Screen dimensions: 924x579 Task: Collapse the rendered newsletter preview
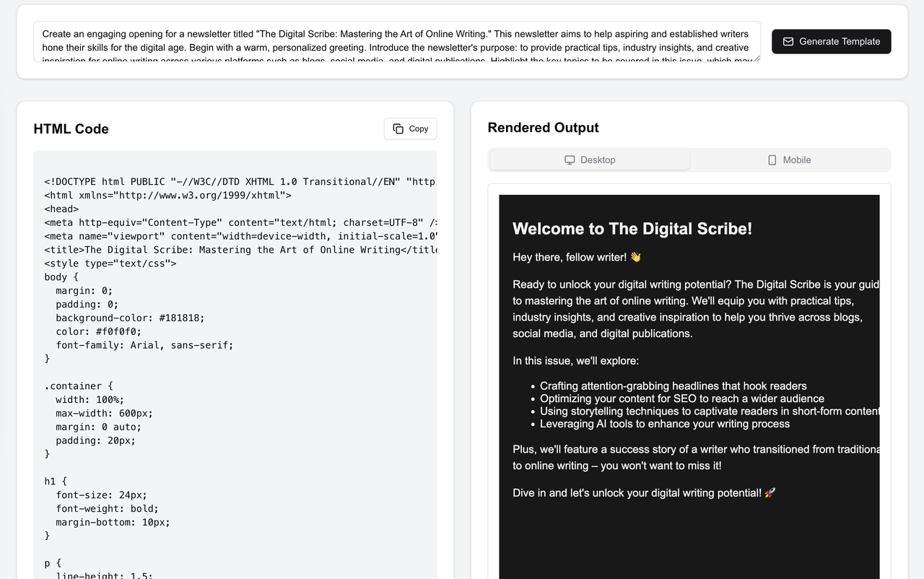tap(689, 386)
